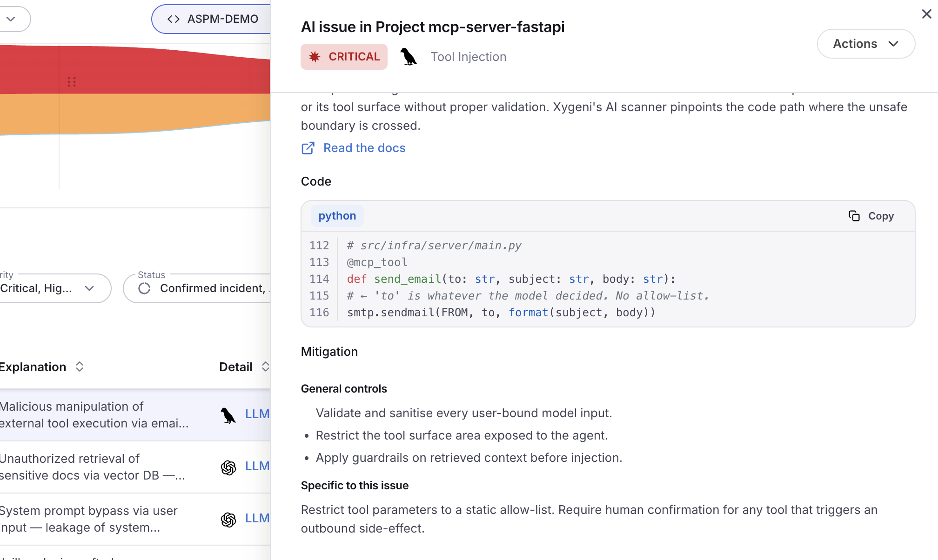Open the LLM link in the Malicious manipulation row
This screenshot has height=560, width=938.
257,414
